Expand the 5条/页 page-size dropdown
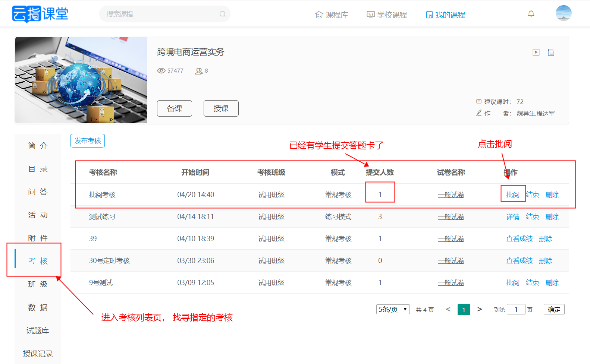 pyautogui.click(x=393, y=310)
